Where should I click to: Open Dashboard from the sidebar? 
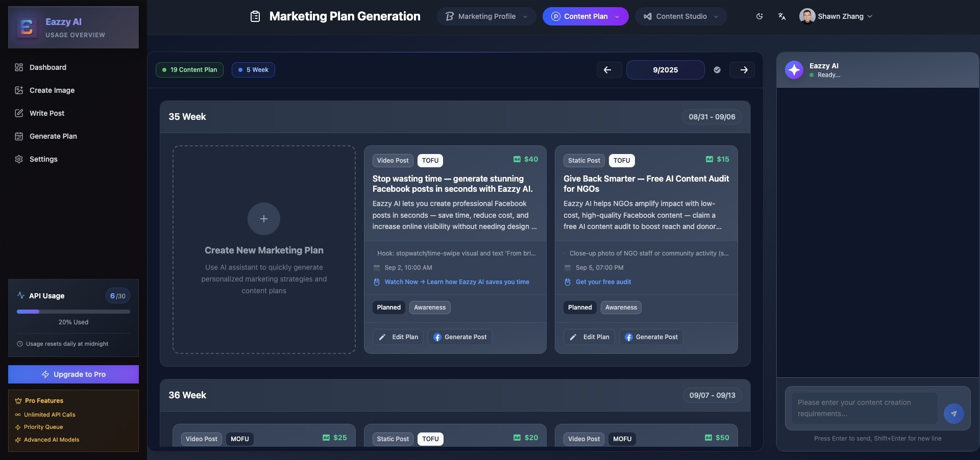pos(73,67)
